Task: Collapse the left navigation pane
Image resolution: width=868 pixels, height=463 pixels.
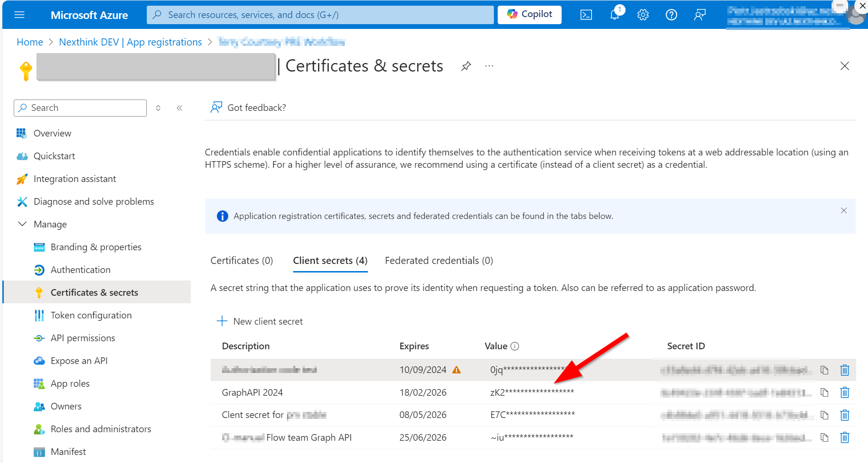Action: [x=179, y=108]
